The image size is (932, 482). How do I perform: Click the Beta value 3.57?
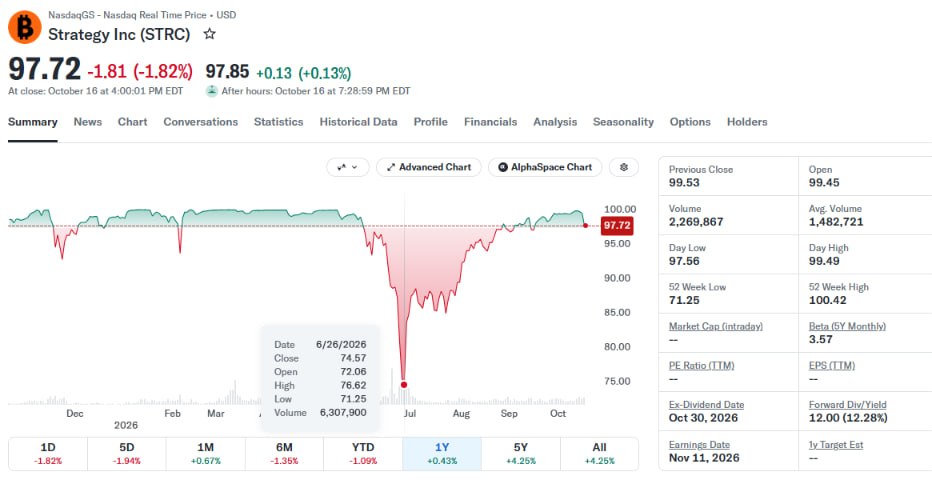click(x=820, y=339)
